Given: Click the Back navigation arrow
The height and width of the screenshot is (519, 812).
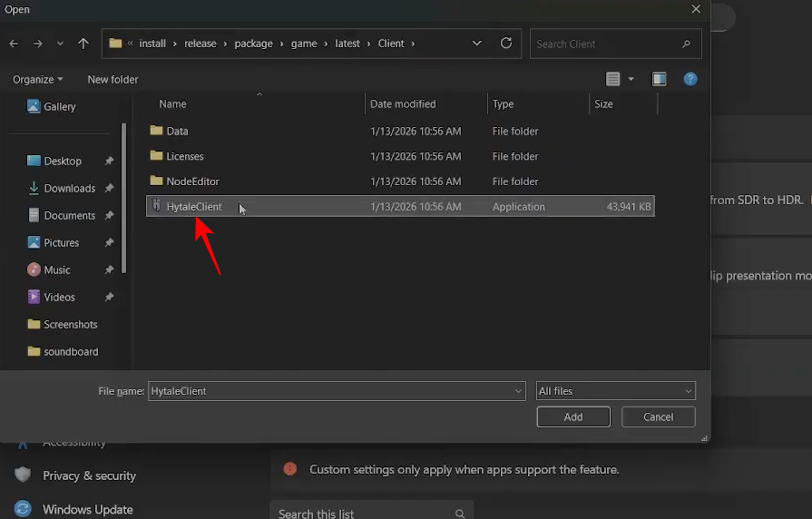Looking at the screenshot, I should (14, 44).
